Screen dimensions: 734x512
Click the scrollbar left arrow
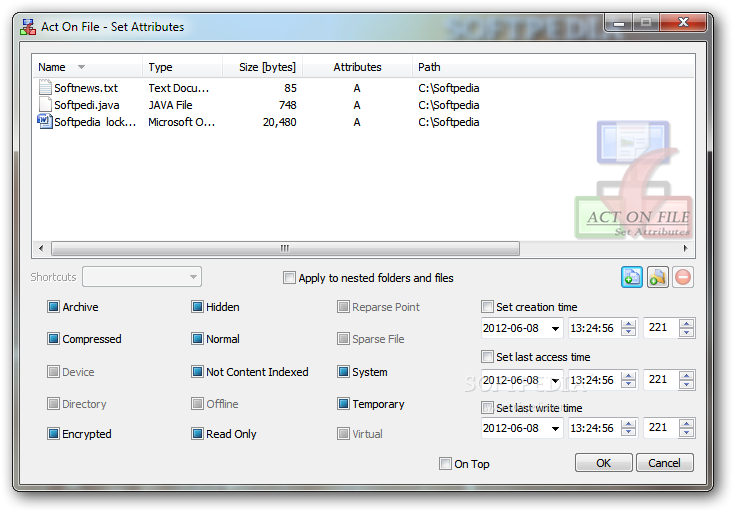41,248
